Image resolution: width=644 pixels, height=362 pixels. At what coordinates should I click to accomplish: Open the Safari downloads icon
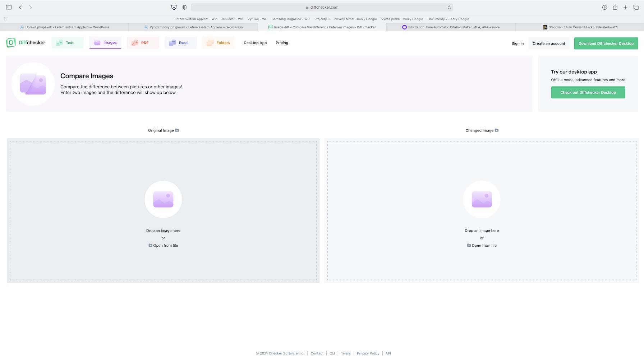[605, 7]
